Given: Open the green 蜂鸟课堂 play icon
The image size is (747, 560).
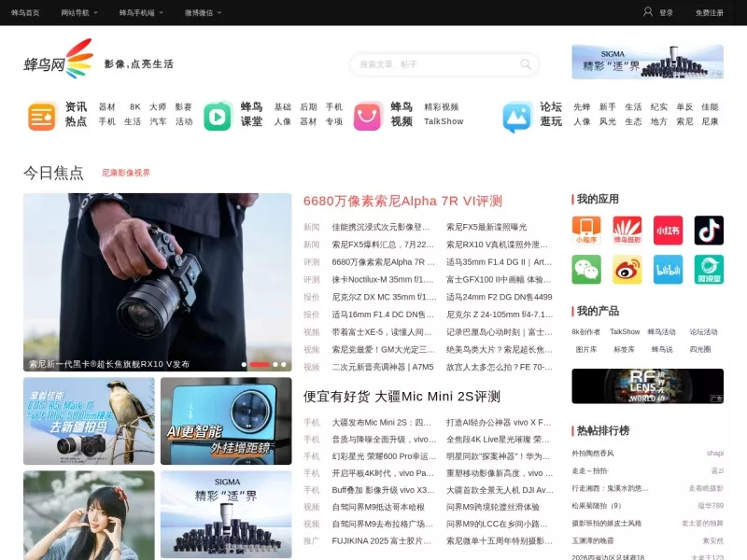Looking at the screenshot, I should [x=218, y=116].
